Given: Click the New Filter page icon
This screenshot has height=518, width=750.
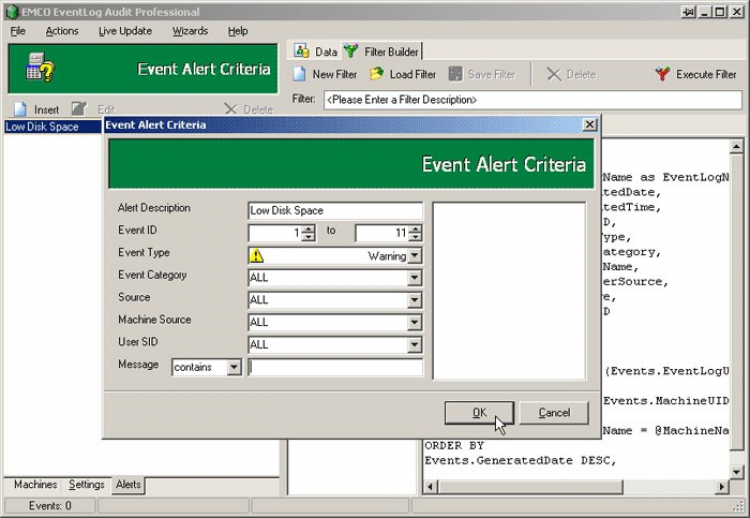Looking at the screenshot, I should pyautogui.click(x=299, y=74).
